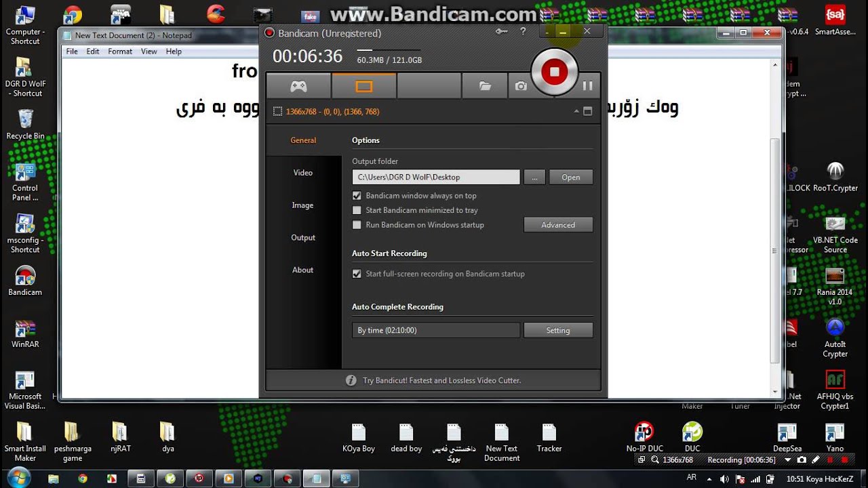Select the game recording mode gamepad icon
The width and height of the screenshot is (868, 488).
tap(298, 86)
